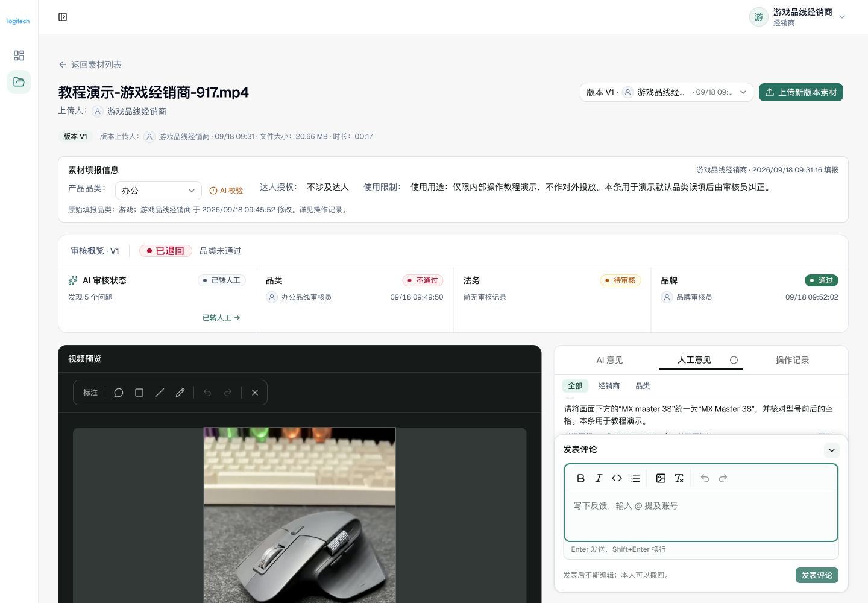Click the back arrow to materials list

coord(63,65)
